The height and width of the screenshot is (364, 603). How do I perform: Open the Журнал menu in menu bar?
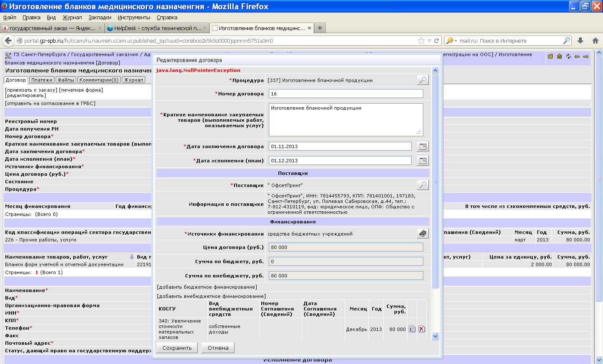point(72,17)
